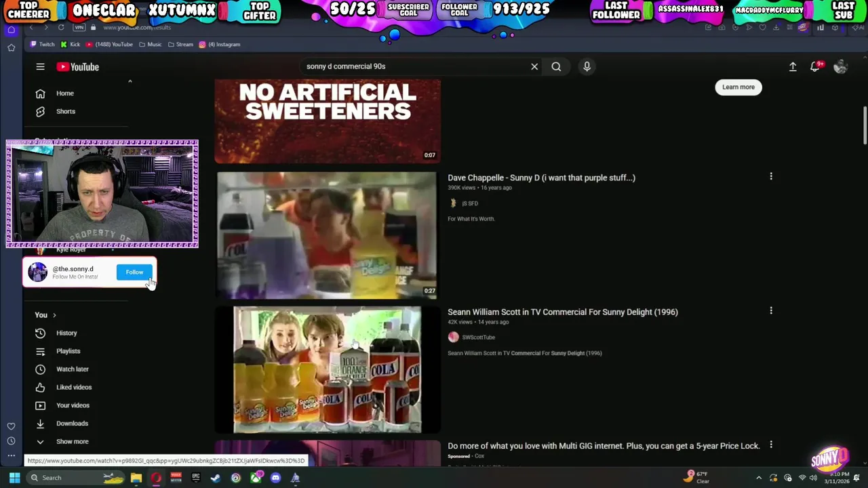Image resolution: width=868 pixels, height=488 pixels.
Task: Open Liked videos in the sidebar
Action: point(73,387)
